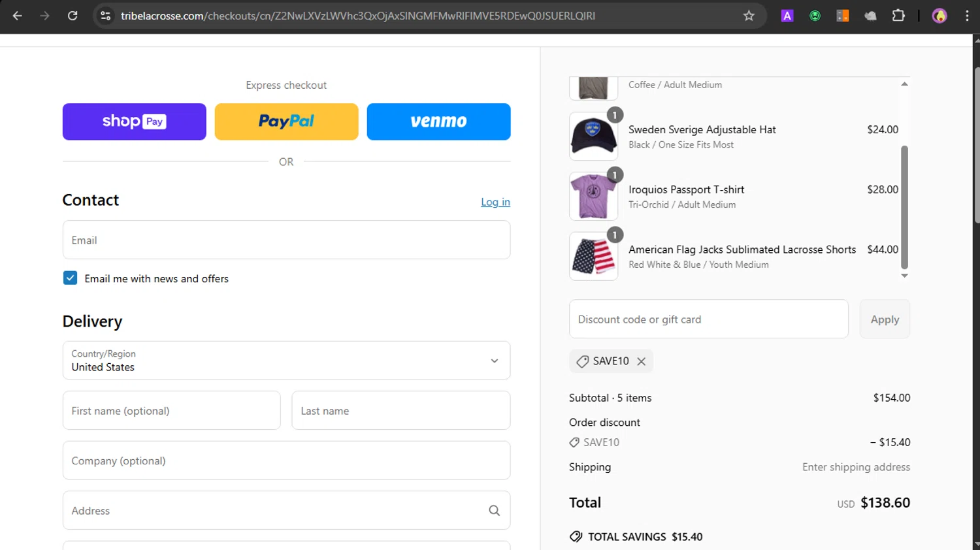980x550 pixels.
Task: Bookmark this page with the star
Action: (749, 16)
